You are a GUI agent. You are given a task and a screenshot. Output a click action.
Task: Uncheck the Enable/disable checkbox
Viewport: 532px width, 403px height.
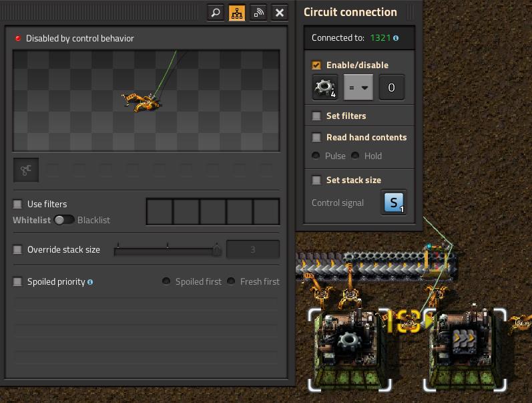coord(316,65)
